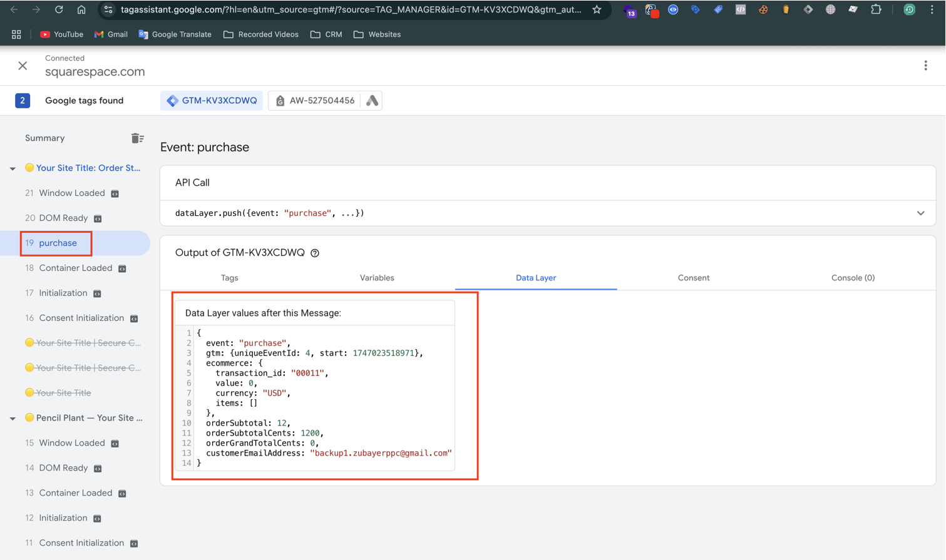Open the Gmail bookmark
946x560 pixels.
click(x=111, y=34)
